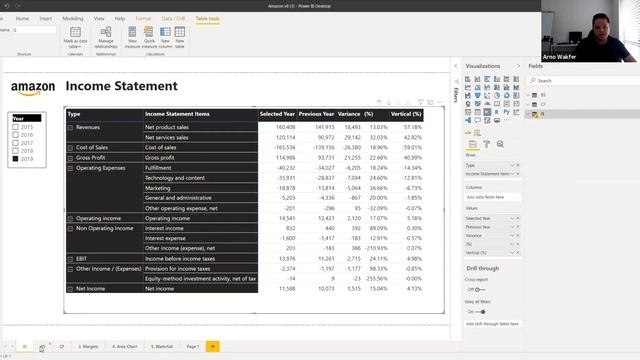
Task: Click the table Name input field
Action: (x=34, y=30)
